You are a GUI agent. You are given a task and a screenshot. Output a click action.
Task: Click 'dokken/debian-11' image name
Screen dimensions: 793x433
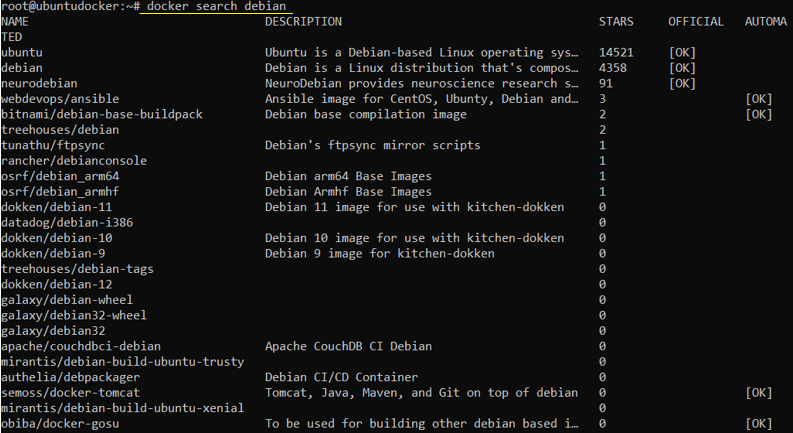(57, 207)
